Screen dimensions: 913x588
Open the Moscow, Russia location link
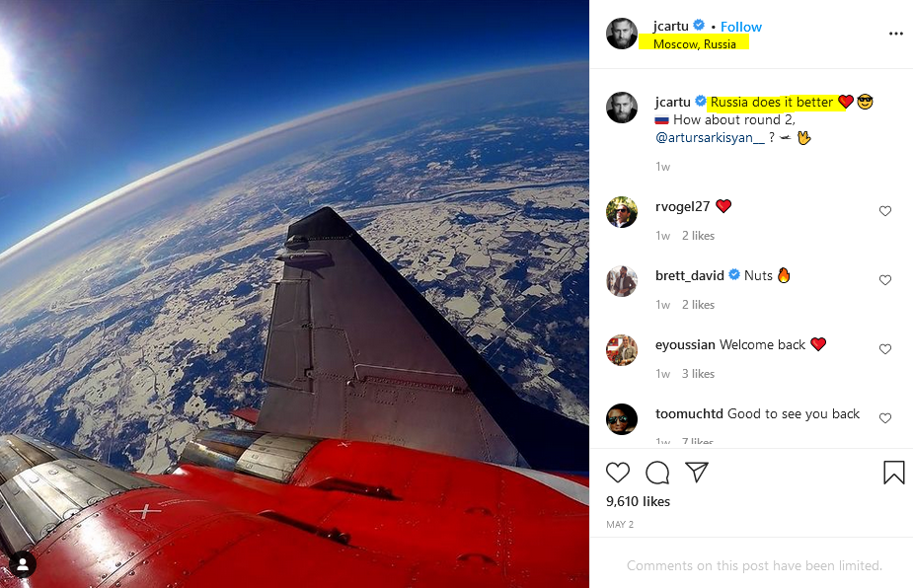695,44
